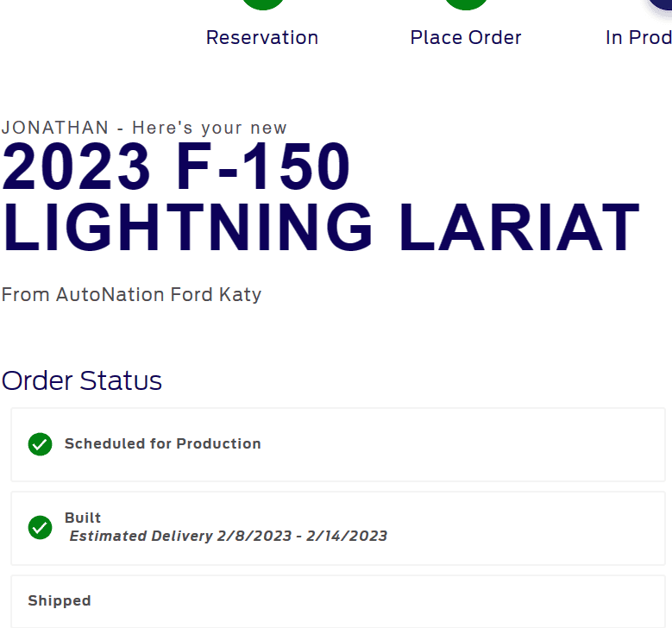Image resolution: width=672 pixels, height=628 pixels.
Task: Click the green checkmark beside Built
Action: [x=40, y=527]
